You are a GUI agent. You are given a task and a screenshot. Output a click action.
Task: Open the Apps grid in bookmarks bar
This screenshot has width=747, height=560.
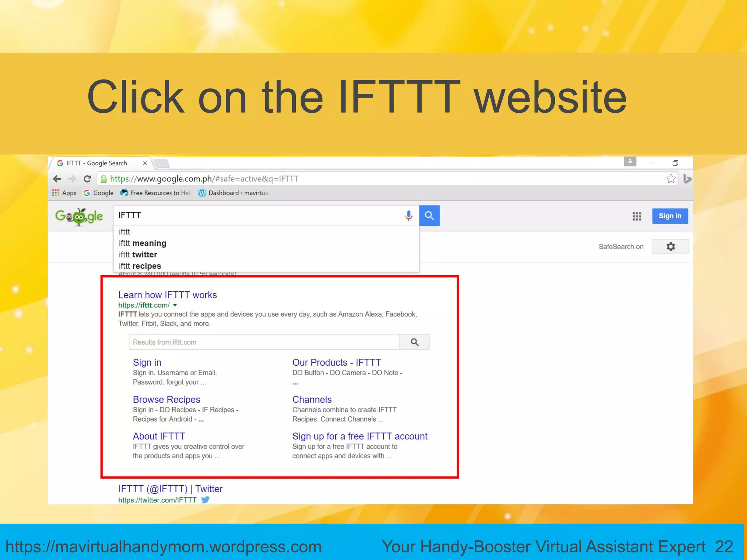click(x=64, y=193)
